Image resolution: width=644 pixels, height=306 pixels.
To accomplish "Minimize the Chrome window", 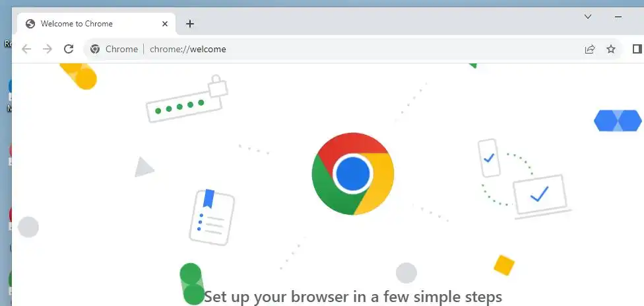I will point(618,17).
